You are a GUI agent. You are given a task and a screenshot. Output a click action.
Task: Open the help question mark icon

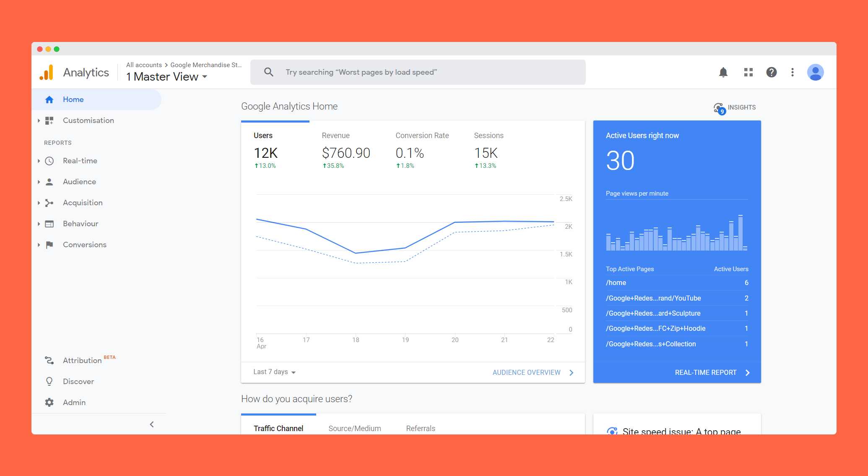point(771,72)
